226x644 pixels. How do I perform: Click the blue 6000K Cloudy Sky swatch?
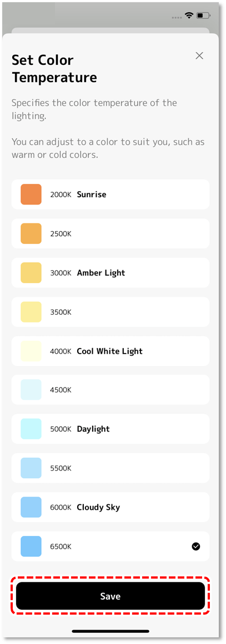click(x=31, y=507)
